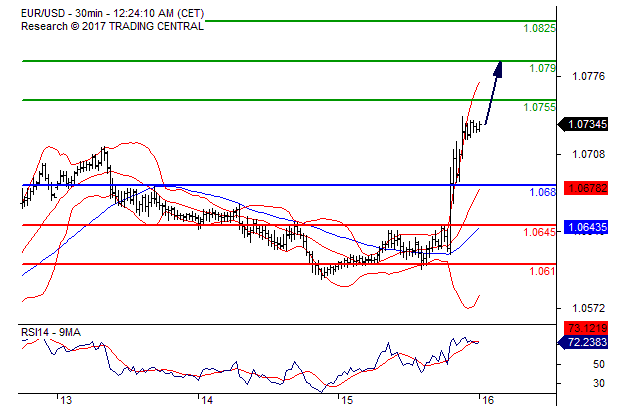Viewport: 626px width, 418px height.
Task: Click the date label 16 on time axis
Action: pyautogui.click(x=488, y=400)
